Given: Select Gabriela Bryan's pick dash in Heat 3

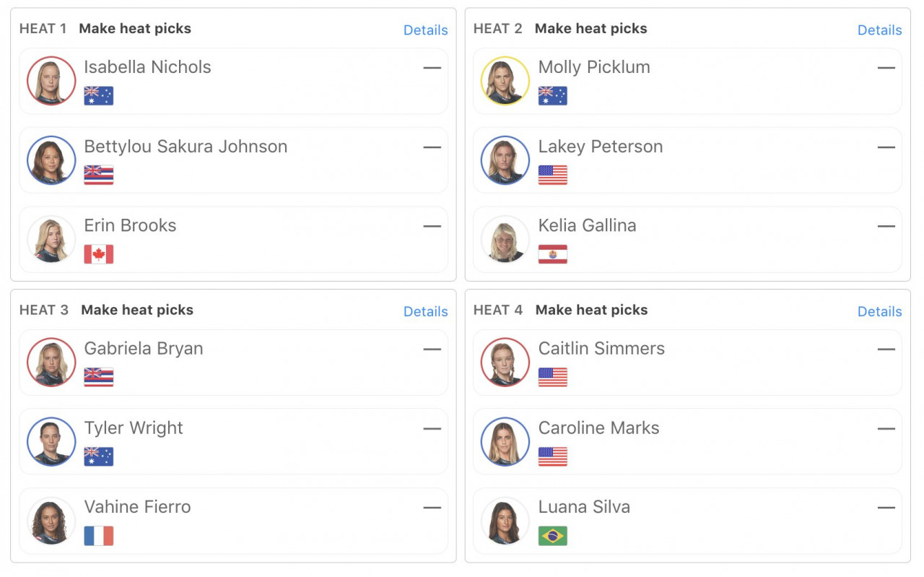Looking at the screenshot, I should click(x=432, y=349).
